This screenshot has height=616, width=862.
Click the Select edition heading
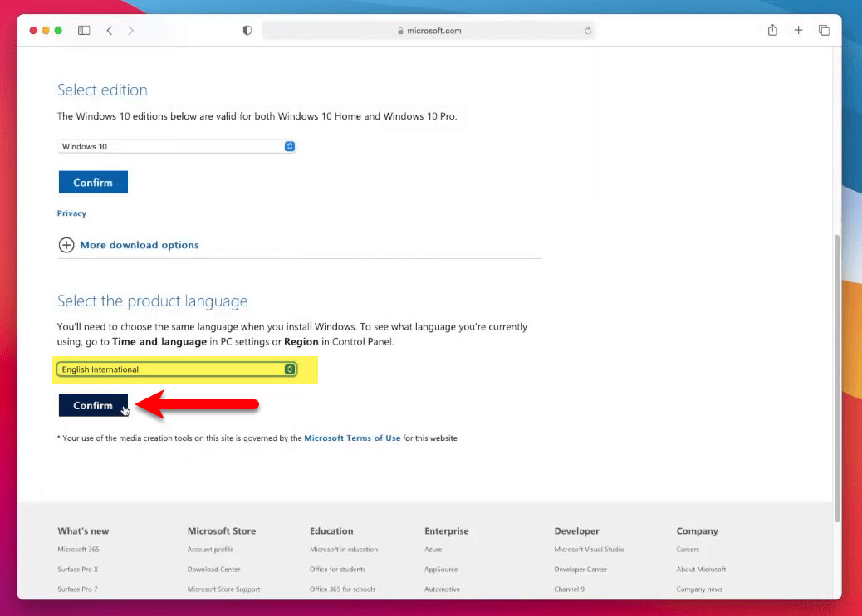pos(102,90)
